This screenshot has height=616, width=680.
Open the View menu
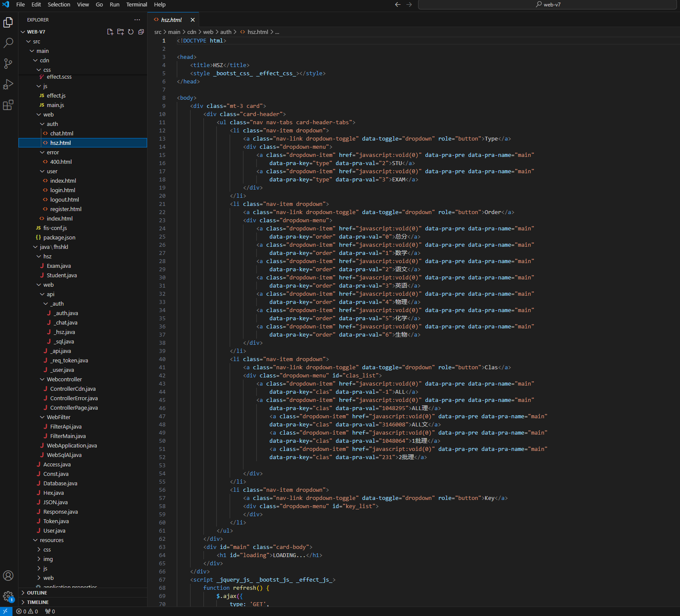point(83,4)
